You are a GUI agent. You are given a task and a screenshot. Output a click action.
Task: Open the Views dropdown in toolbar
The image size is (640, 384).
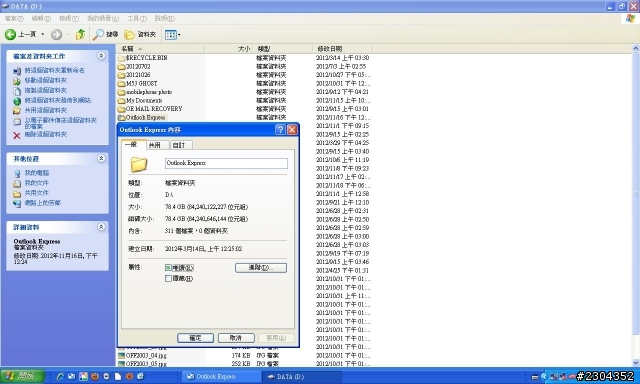(x=172, y=35)
